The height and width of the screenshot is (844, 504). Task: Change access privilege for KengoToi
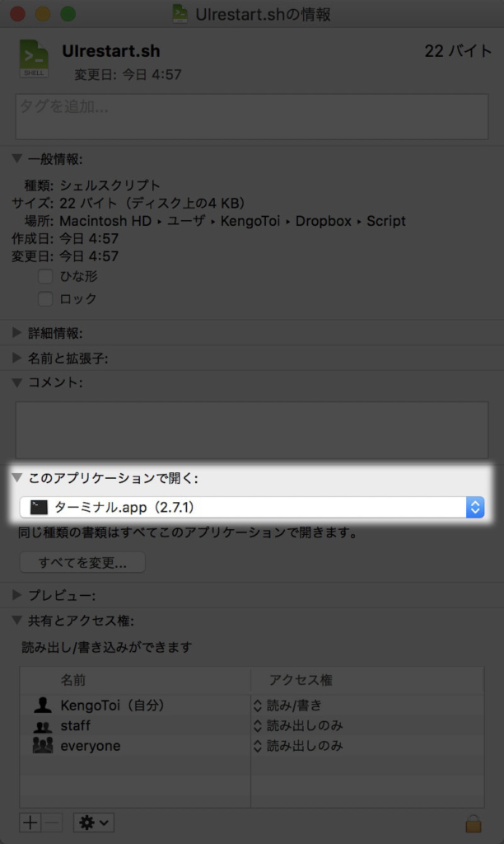(287, 706)
